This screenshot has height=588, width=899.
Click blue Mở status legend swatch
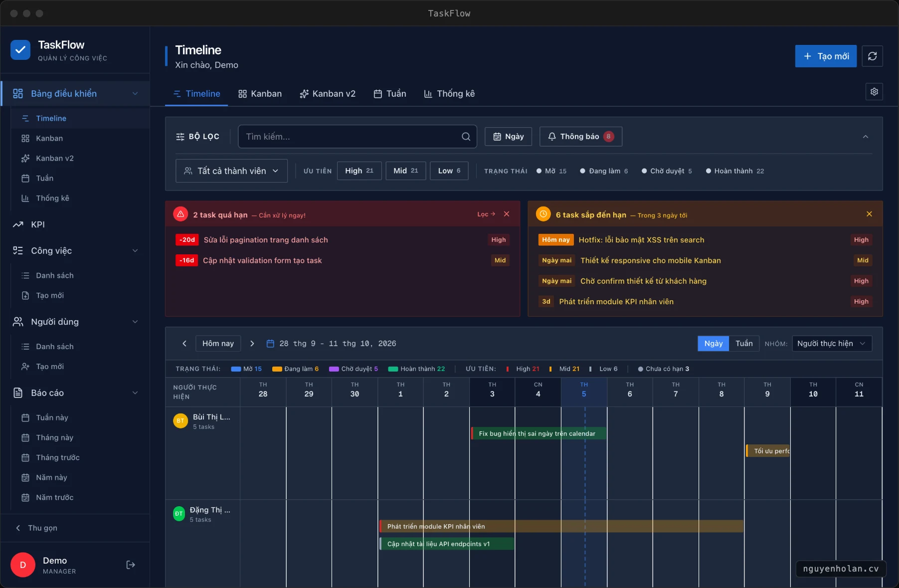tap(236, 369)
